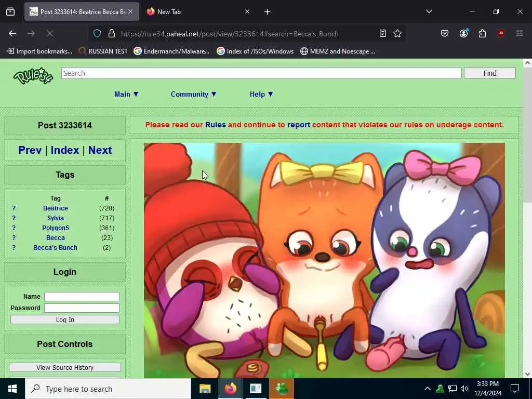Screen dimensions: 532x399
Task: Close the Post 3233614 tab
Action: 130,11
